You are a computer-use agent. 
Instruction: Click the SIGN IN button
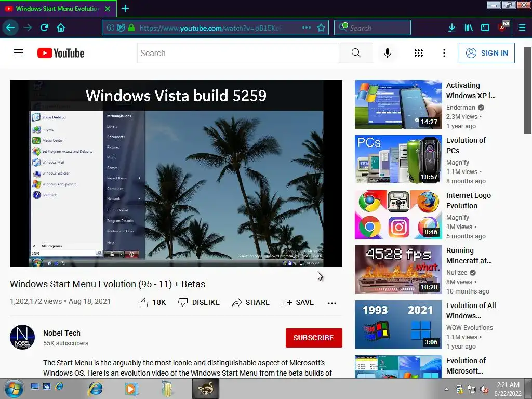click(x=486, y=53)
